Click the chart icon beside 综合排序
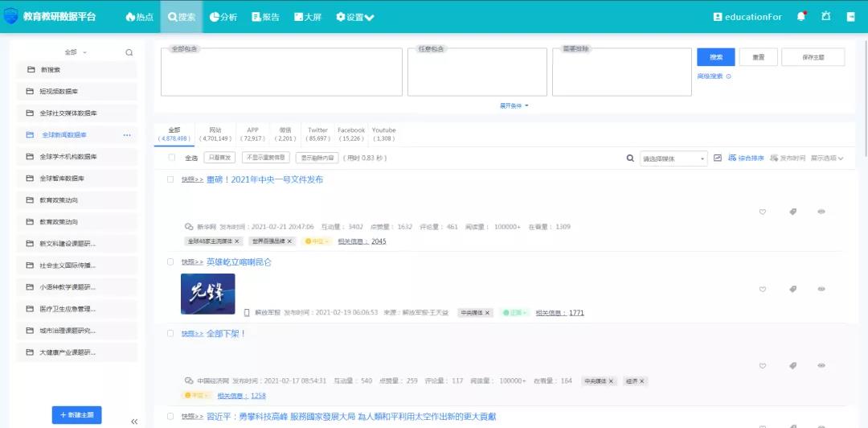This screenshot has width=868, height=428. pyautogui.click(x=718, y=158)
